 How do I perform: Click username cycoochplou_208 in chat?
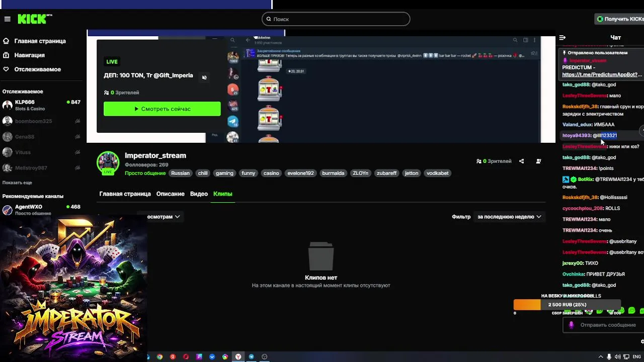click(582, 209)
